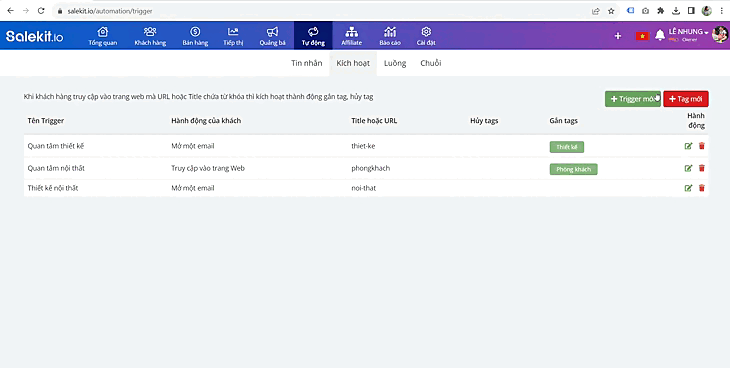Open the notification bell
Screen dimensions: 730x368
click(x=660, y=35)
